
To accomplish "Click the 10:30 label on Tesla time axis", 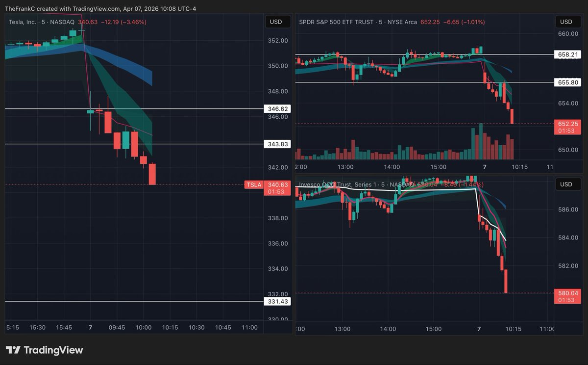I will (x=196, y=328).
